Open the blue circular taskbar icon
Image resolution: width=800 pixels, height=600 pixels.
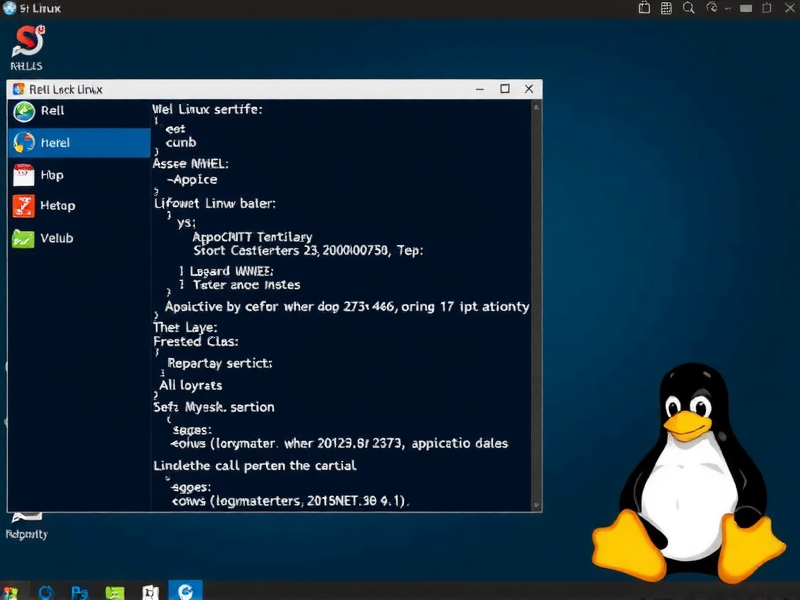[46, 592]
